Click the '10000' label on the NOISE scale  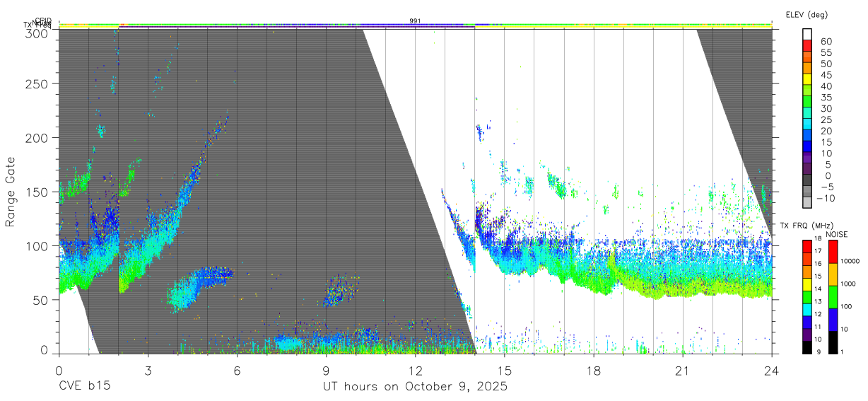850,262
